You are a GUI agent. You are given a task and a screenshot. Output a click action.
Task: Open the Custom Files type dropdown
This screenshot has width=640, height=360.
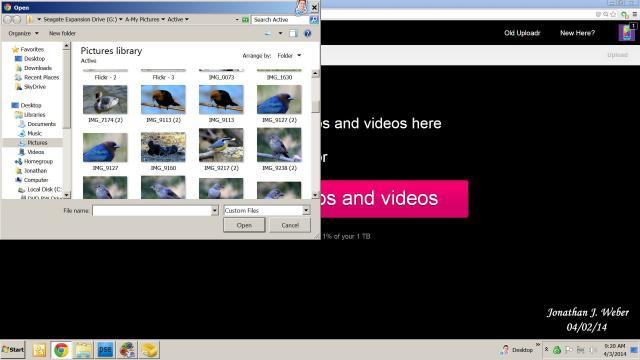[306, 211]
